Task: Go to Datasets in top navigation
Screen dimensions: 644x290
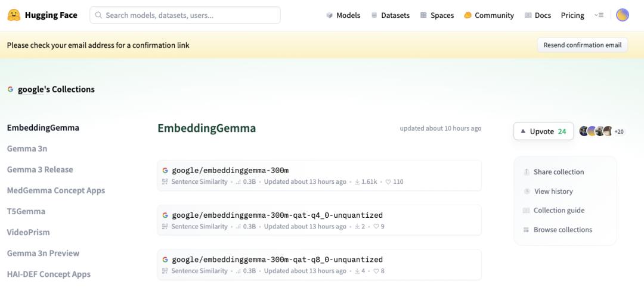Action: pyautogui.click(x=390, y=15)
